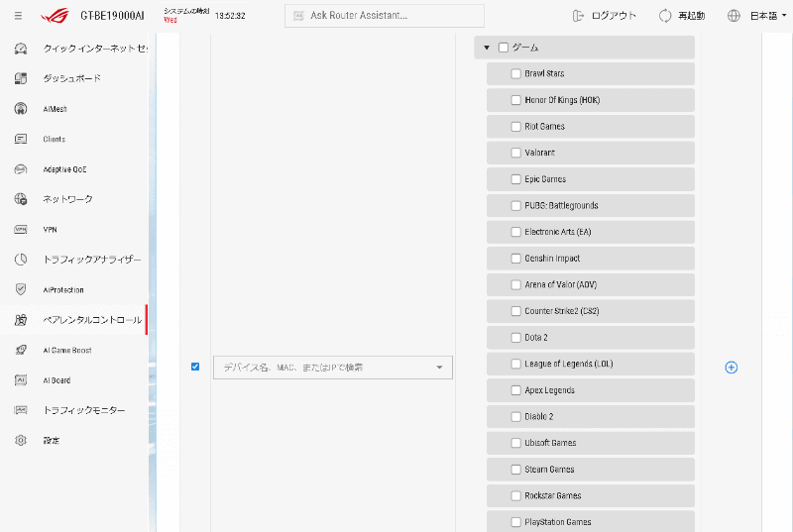Check the Rockstar Games checkbox
The width and height of the screenshot is (793, 532).
pyautogui.click(x=515, y=495)
